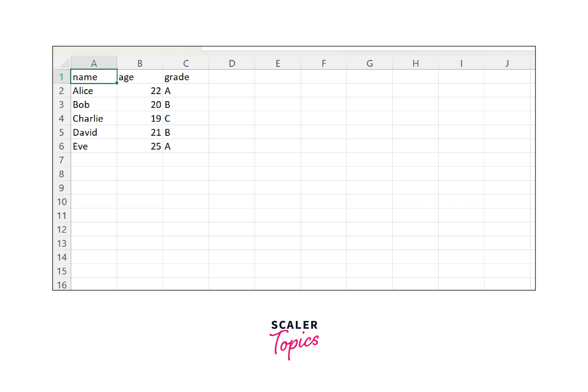Screen dimensions: 588x392
Task: Select column B header
Action: point(140,63)
